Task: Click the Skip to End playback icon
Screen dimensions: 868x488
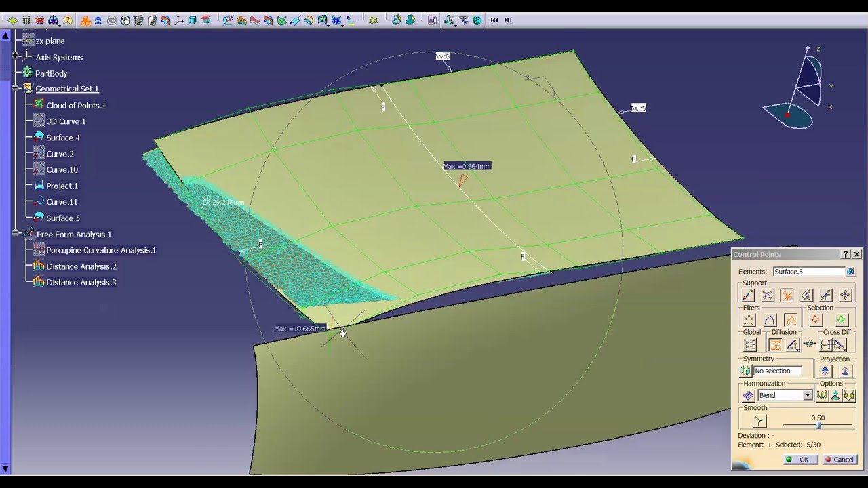Action: pos(507,20)
